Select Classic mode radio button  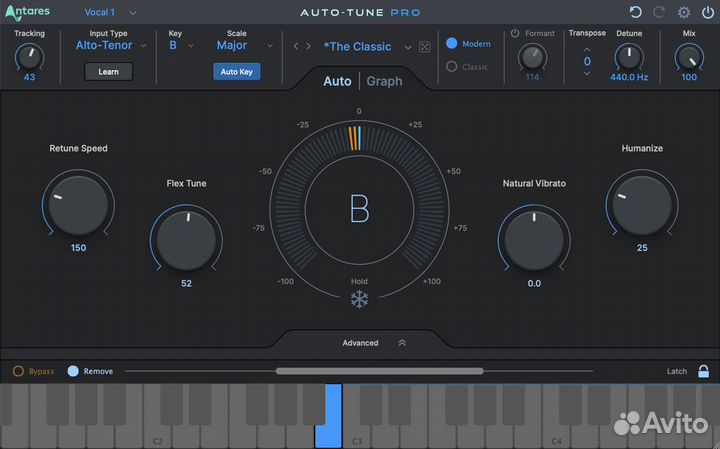point(452,67)
